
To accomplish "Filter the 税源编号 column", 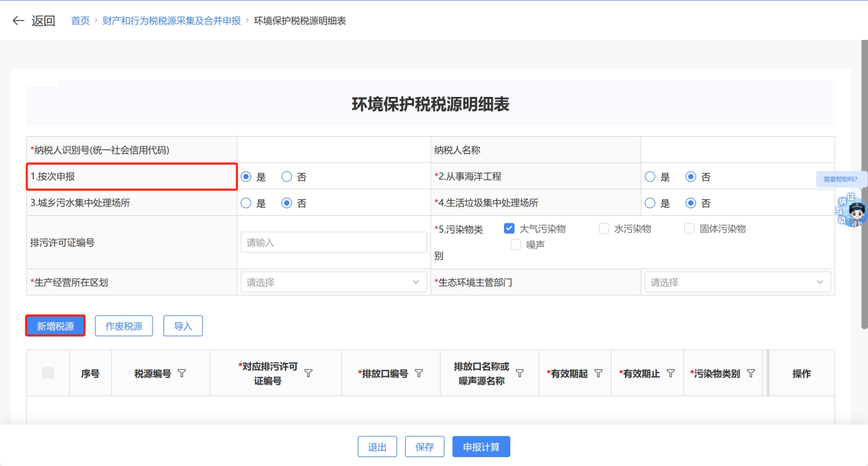I will 182,373.
